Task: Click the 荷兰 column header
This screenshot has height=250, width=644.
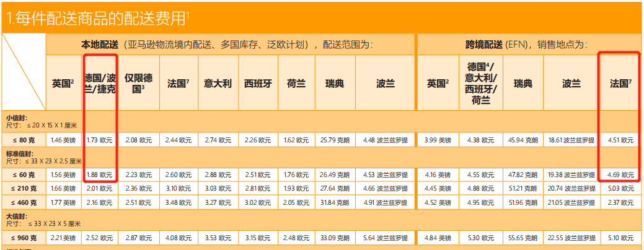Action: tap(296, 84)
